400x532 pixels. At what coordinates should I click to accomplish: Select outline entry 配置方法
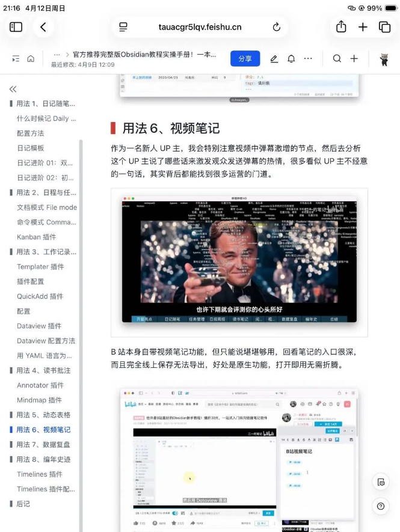point(31,133)
